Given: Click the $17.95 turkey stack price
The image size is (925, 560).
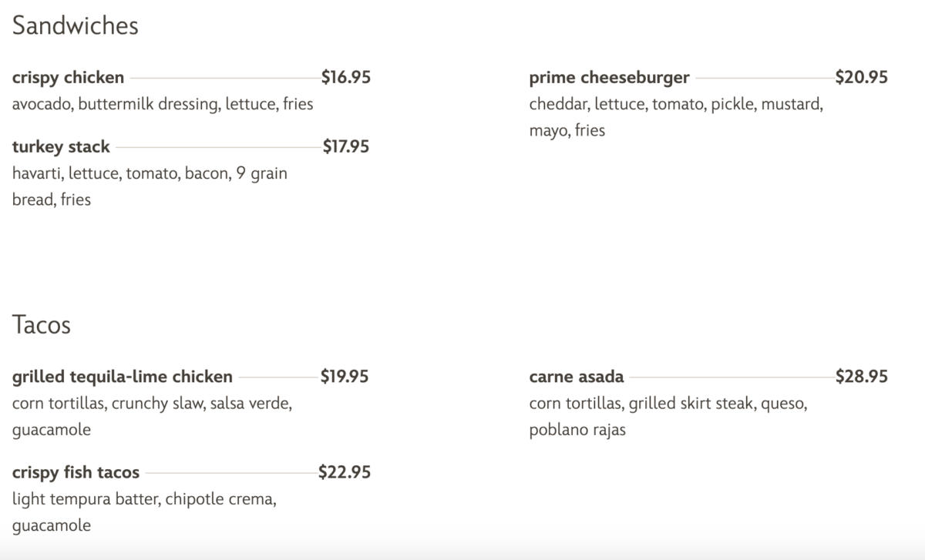Looking at the screenshot, I should coord(345,146).
